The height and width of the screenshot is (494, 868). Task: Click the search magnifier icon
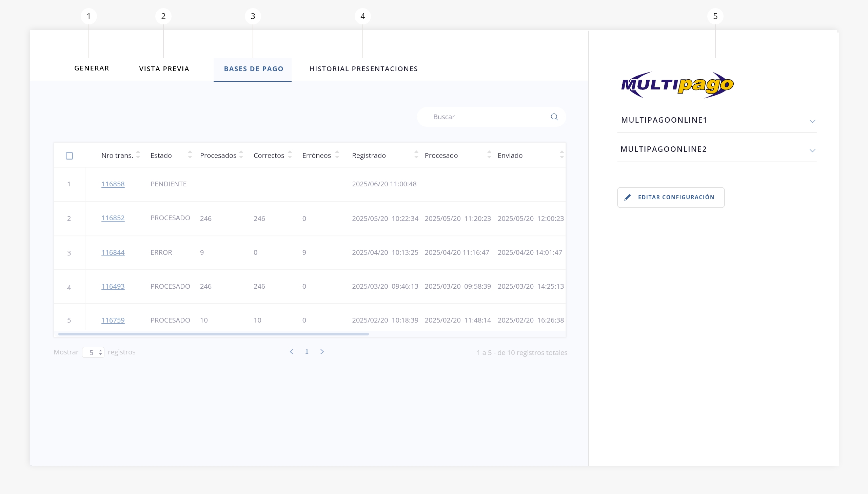[x=554, y=117]
